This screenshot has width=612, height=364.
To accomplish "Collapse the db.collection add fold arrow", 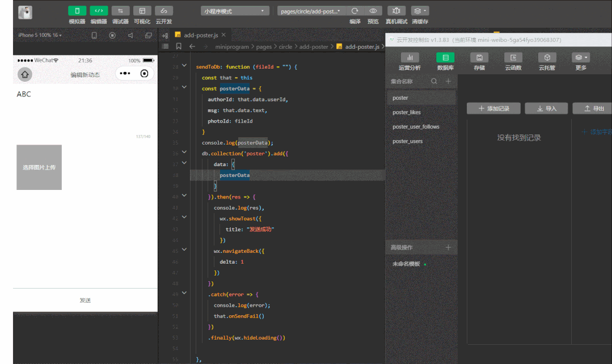I will [184, 152].
